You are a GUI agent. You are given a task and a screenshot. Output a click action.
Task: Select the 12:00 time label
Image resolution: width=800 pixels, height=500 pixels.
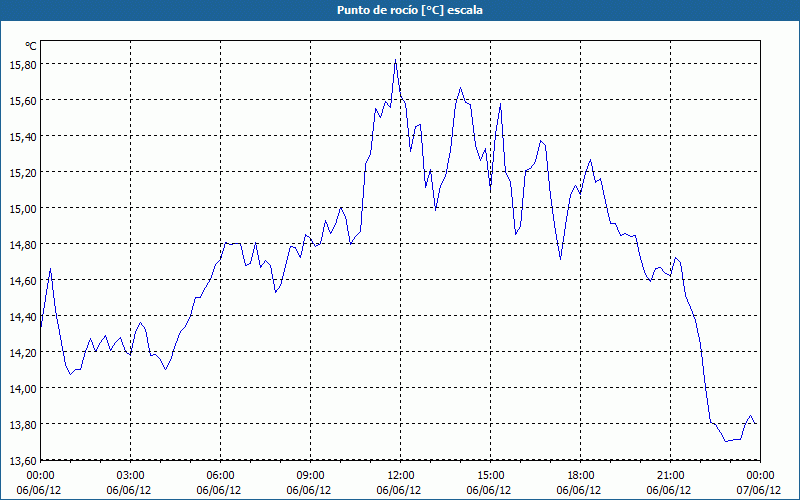coord(401,476)
